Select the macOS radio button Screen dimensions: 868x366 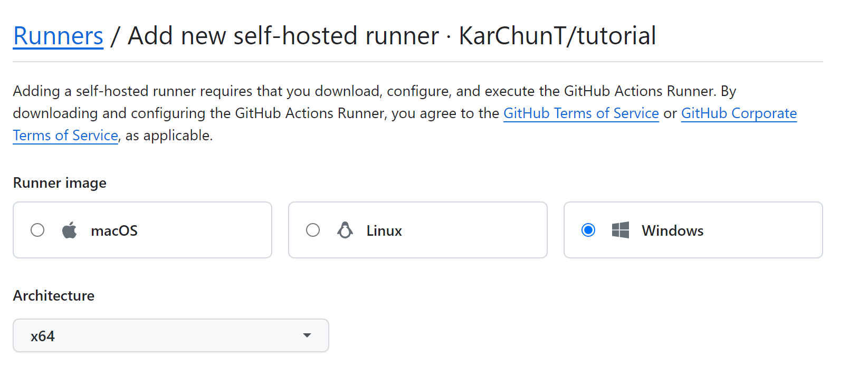37,230
